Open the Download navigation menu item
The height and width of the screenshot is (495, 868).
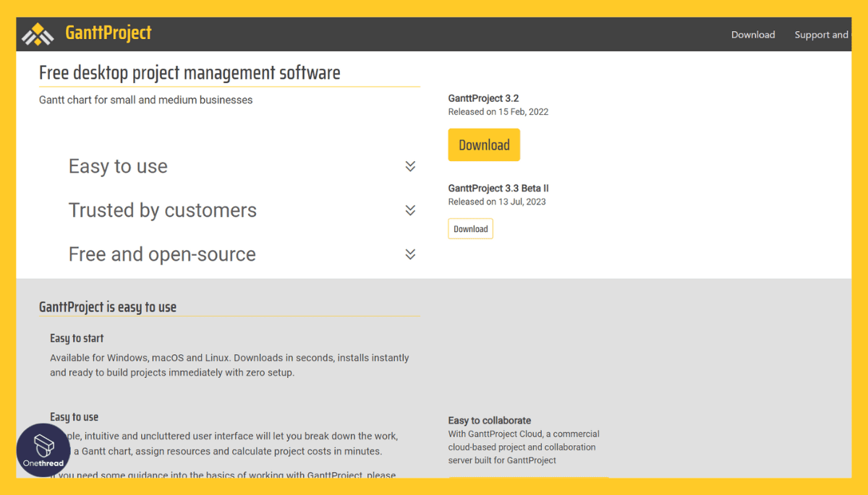click(752, 35)
